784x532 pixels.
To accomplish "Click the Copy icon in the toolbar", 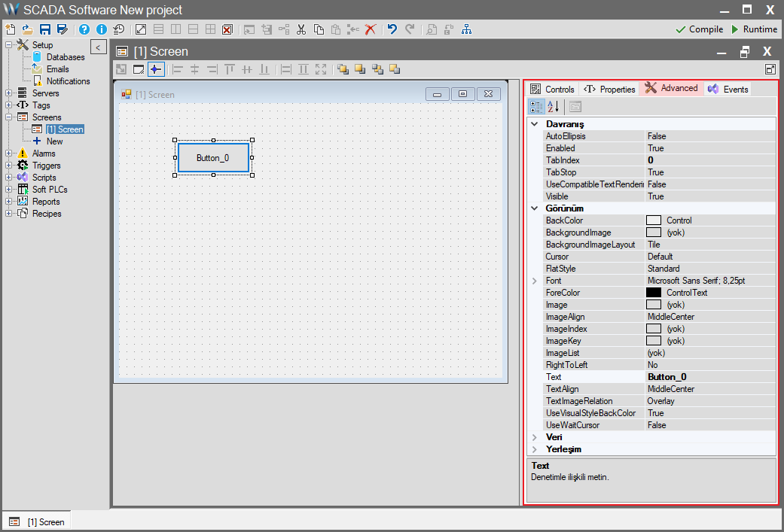I will [x=319, y=29].
